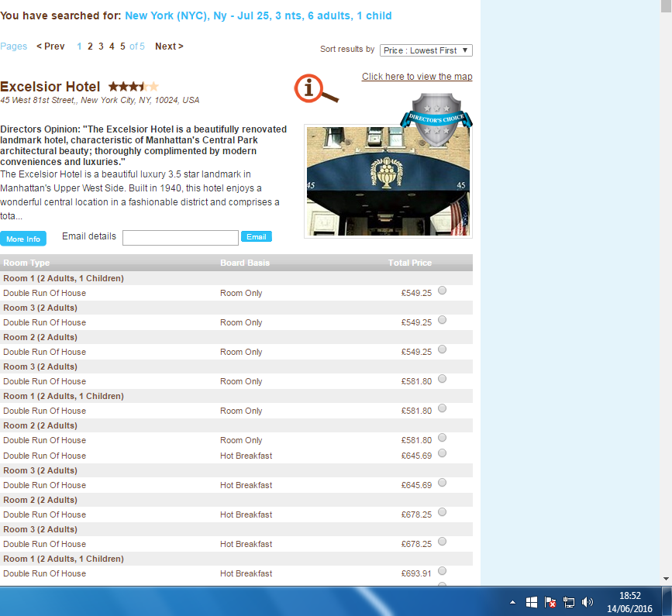Go to results page 2
This screenshot has height=616, width=672.
pyautogui.click(x=90, y=46)
